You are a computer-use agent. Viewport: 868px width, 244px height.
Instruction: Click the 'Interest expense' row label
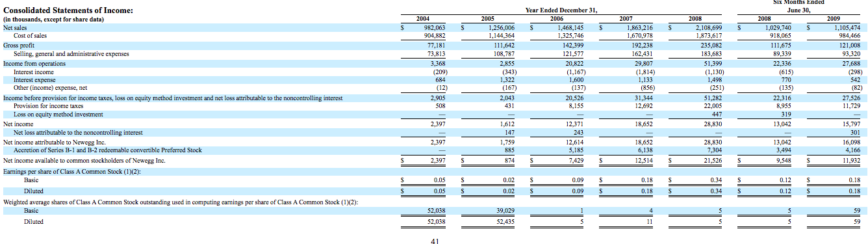[x=34, y=79]
